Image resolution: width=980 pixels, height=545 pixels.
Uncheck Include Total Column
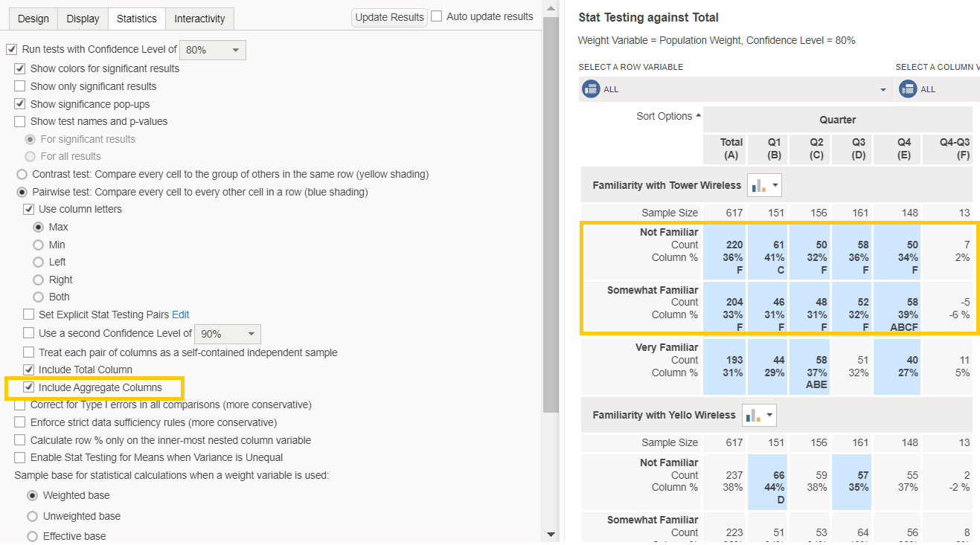pyautogui.click(x=28, y=370)
